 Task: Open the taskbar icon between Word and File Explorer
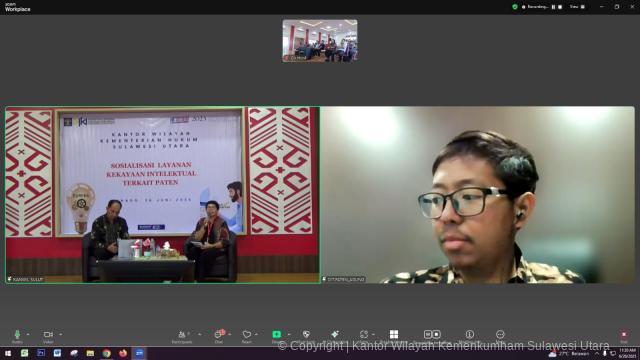coord(74,353)
